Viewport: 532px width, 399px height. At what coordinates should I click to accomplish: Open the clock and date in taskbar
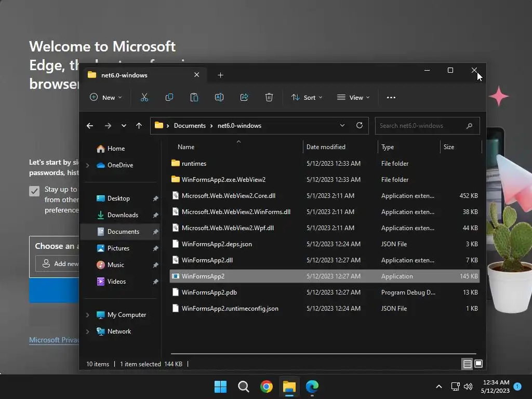tap(495, 387)
